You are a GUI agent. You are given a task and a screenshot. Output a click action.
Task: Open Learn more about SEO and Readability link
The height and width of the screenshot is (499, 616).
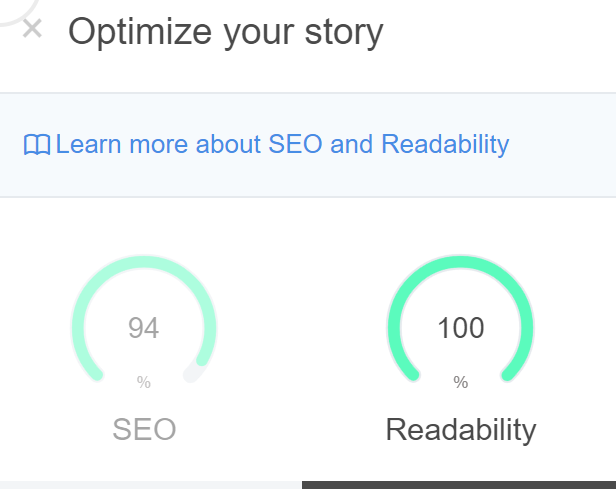tap(282, 145)
